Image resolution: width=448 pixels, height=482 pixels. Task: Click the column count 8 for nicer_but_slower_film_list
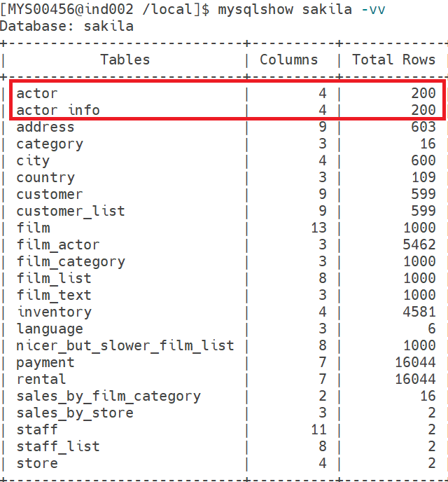pos(323,345)
